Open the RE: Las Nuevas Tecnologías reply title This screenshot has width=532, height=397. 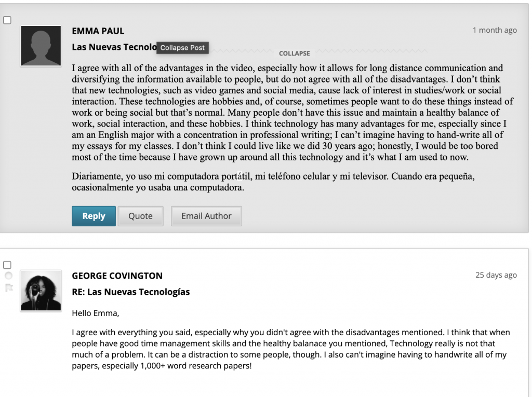[x=130, y=292]
